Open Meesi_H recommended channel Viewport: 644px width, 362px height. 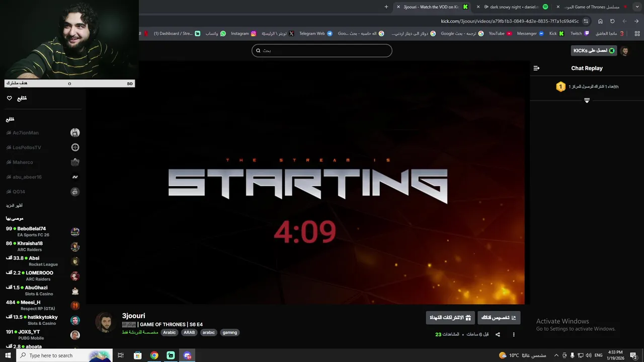pos(43,305)
